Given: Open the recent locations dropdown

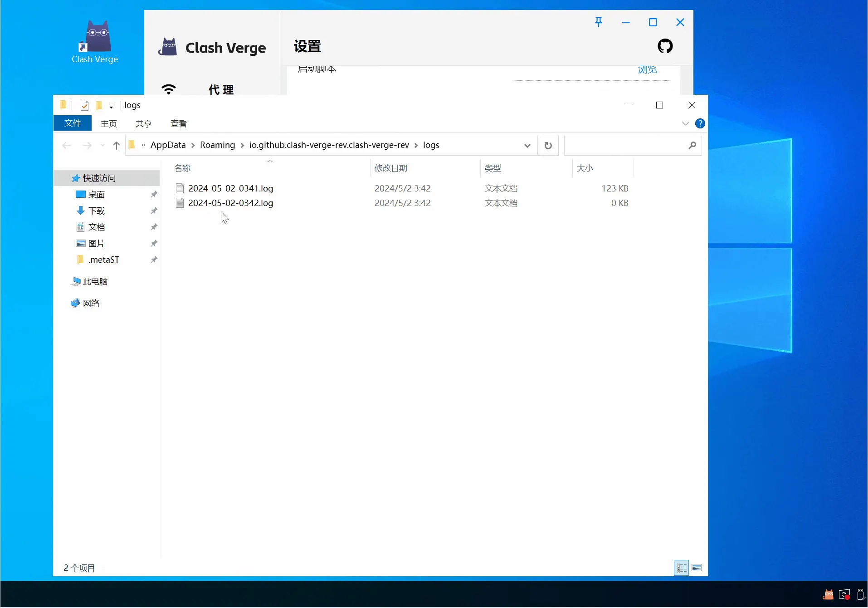Looking at the screenshot, I should 102,145.
